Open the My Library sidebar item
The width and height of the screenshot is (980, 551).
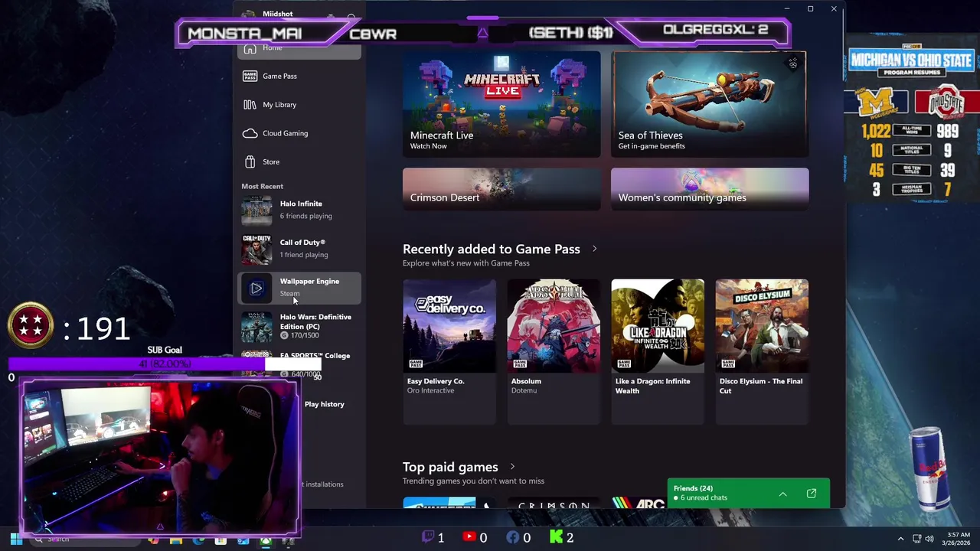click(299, 105)
